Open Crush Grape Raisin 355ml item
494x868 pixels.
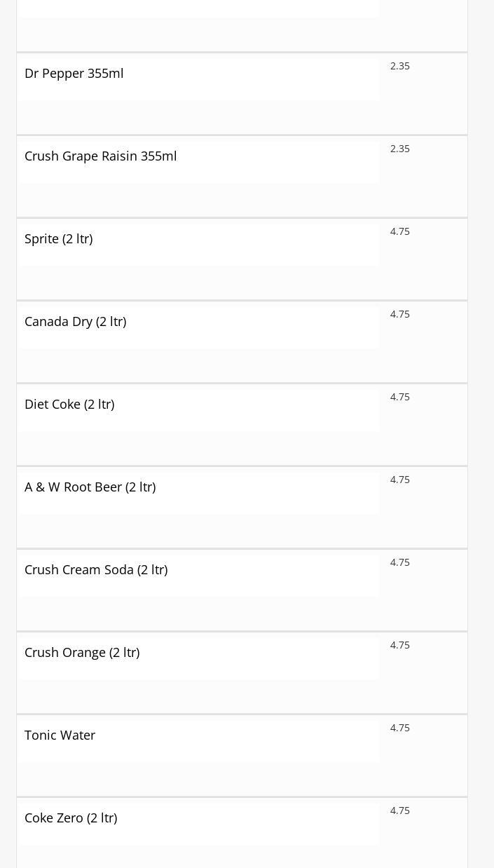pyautogui.click(x=101, y=156)
